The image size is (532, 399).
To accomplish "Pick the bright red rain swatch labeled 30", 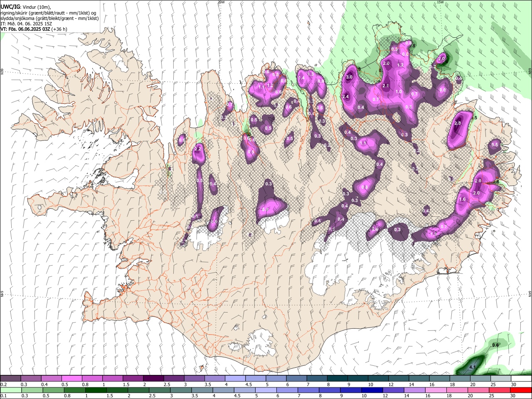I will (x=521, y=390).
